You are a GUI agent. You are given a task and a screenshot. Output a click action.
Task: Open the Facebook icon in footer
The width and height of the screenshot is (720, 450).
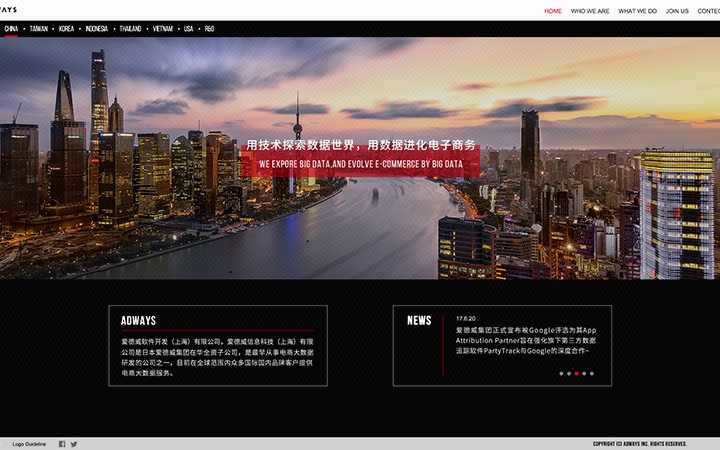(x=62, y=444)
